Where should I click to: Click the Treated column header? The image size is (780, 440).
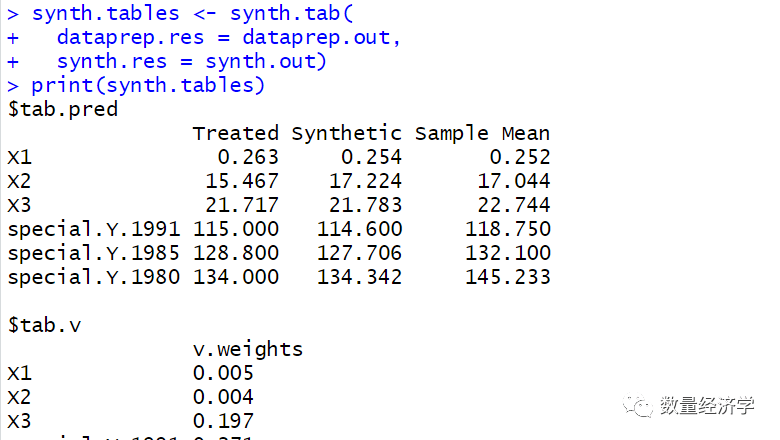pos(236,133)
